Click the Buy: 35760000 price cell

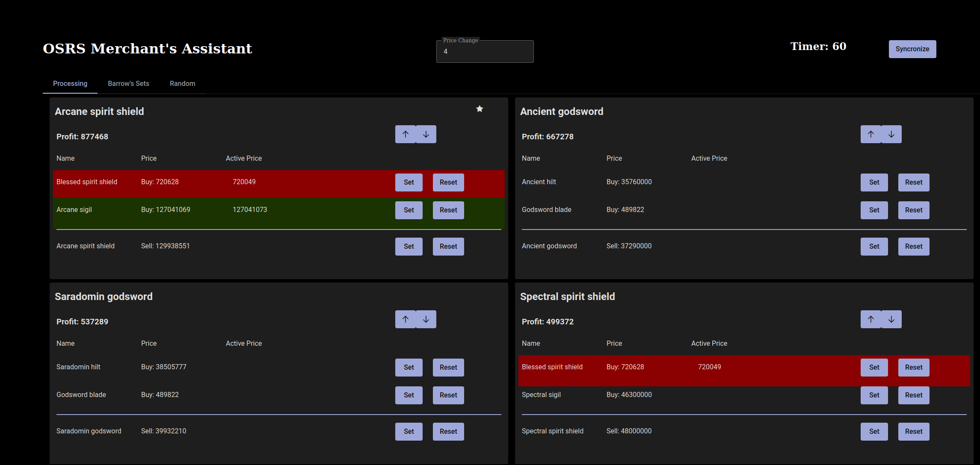point(629,182)
